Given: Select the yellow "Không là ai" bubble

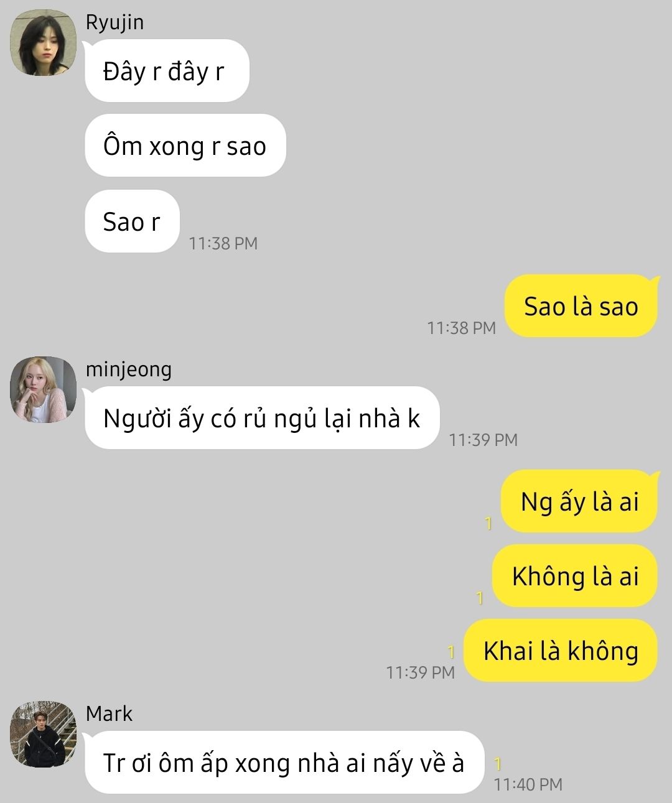Looking at the screenshot, I should pyautogui.click(x=575, y=576).
